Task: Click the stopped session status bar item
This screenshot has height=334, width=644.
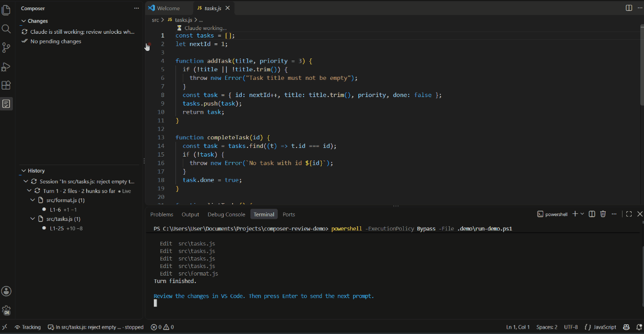Action: tap(95, 327)
